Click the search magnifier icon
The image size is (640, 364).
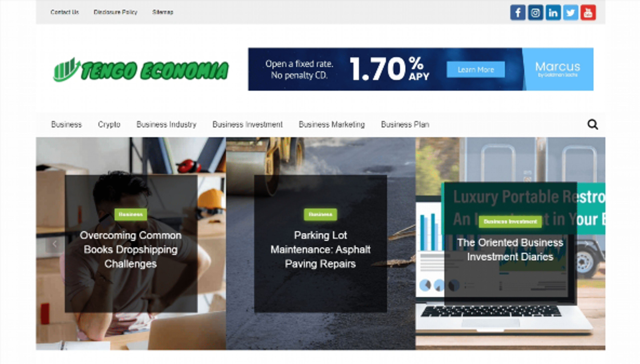(x=592, y=124)
